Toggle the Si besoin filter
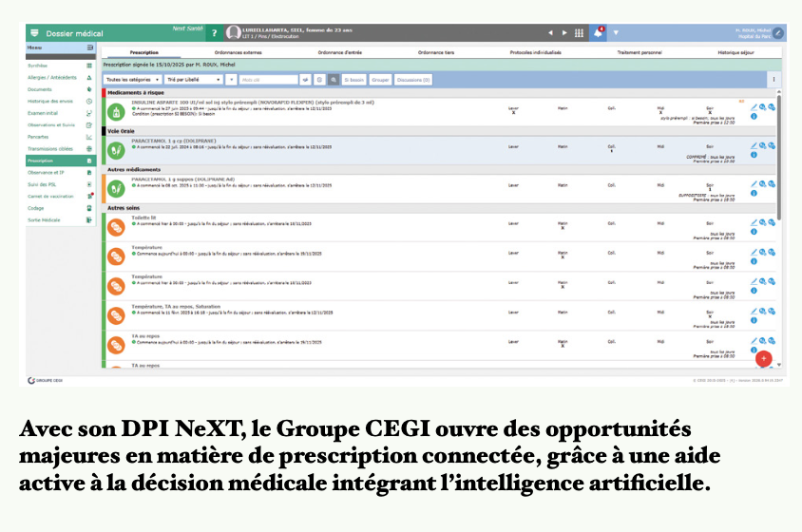Image resolution: width=802 pixels, height=532 pixels. pos(353,80)
